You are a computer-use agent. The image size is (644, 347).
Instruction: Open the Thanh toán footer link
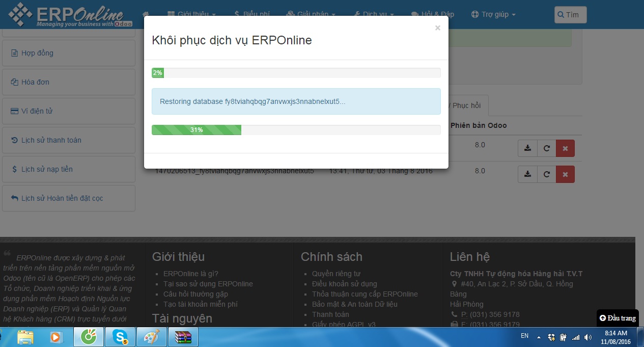pyautogui.click(x=330, y=314)
